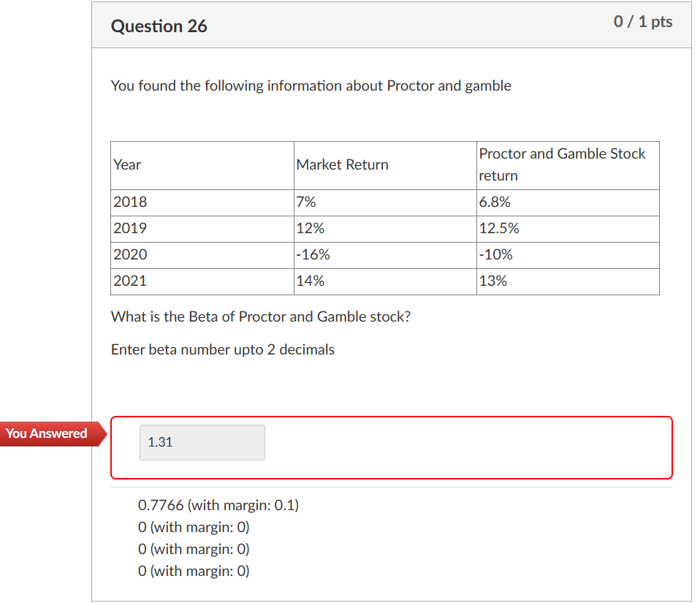The width and height of the screenshot is (700, 603).
Task: Click the -16% market return cell
Action: (x=309, y=254)
